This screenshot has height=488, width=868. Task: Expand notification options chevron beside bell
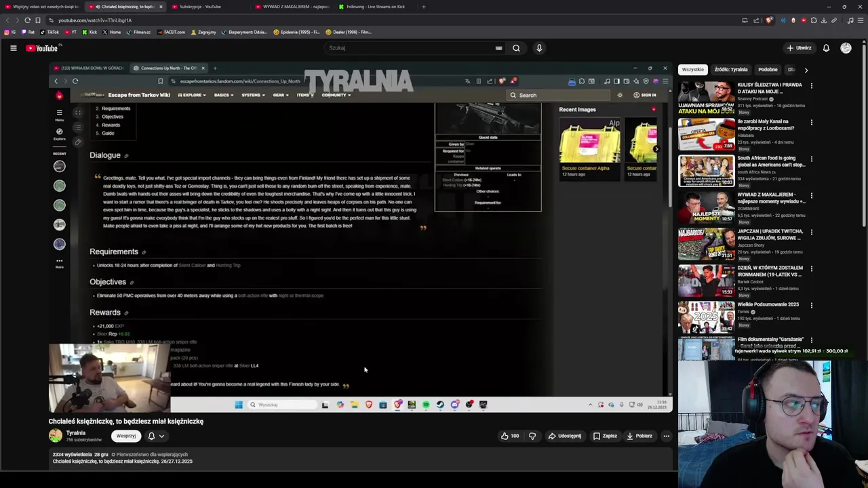161,436
